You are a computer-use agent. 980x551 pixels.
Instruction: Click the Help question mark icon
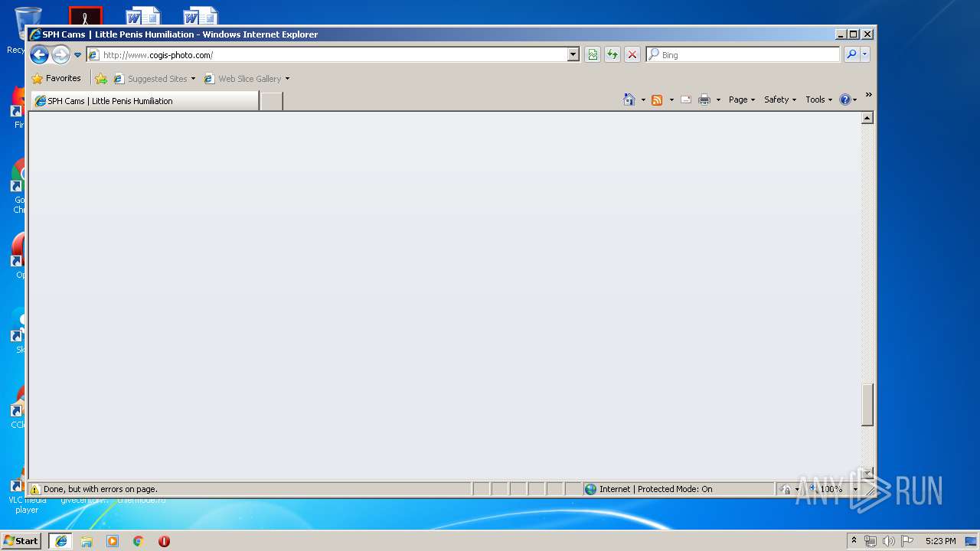point(845,99)
